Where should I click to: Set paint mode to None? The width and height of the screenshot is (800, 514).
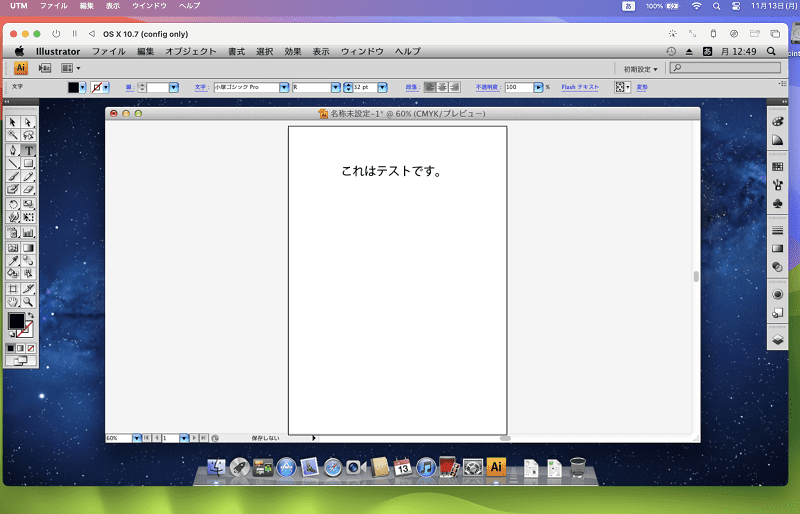coord(31,348)
